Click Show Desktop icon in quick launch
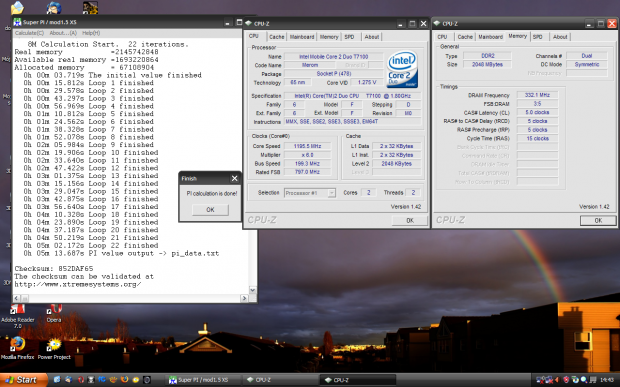The height and width of the screenshot is (387, 620). (x=57, y=380)
